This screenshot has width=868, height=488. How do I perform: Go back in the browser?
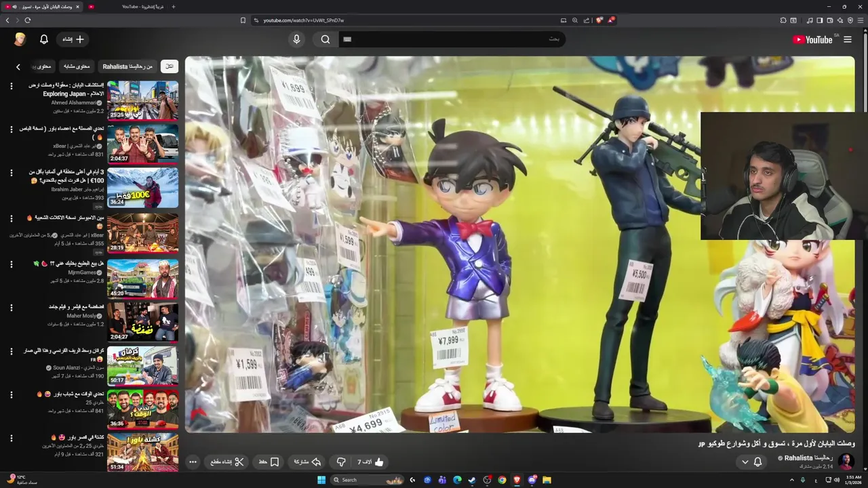(x=7, y=20)
